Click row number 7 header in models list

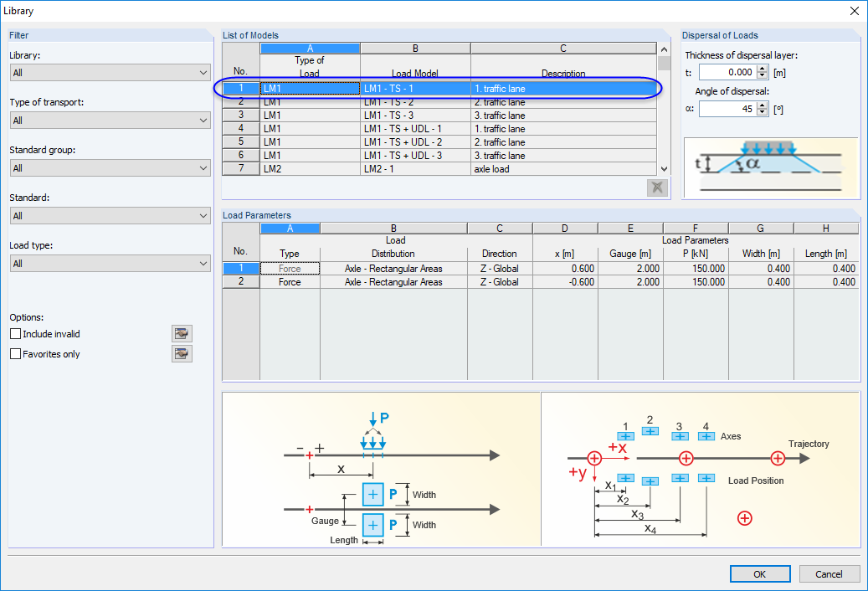pyautogui.click(x=241, y=169)
